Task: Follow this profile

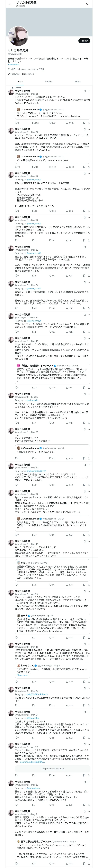Action: pos(84,41)
